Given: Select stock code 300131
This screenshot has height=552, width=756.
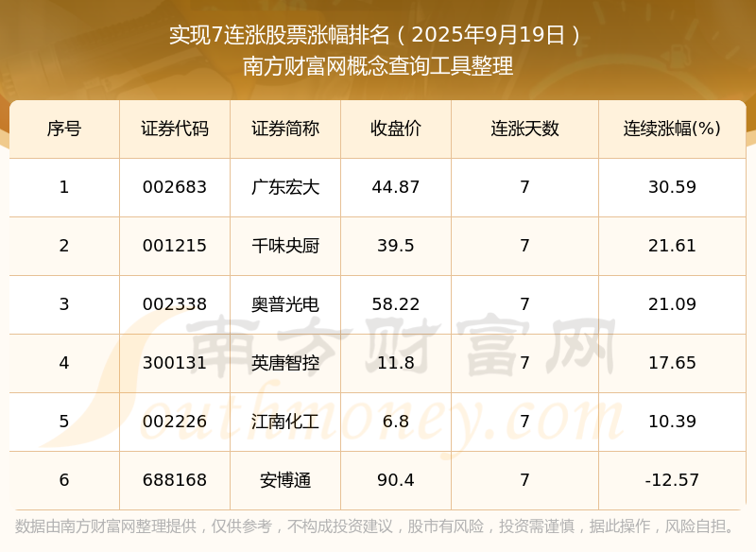Looking at the screenshot, I should (x=175, y=363).
